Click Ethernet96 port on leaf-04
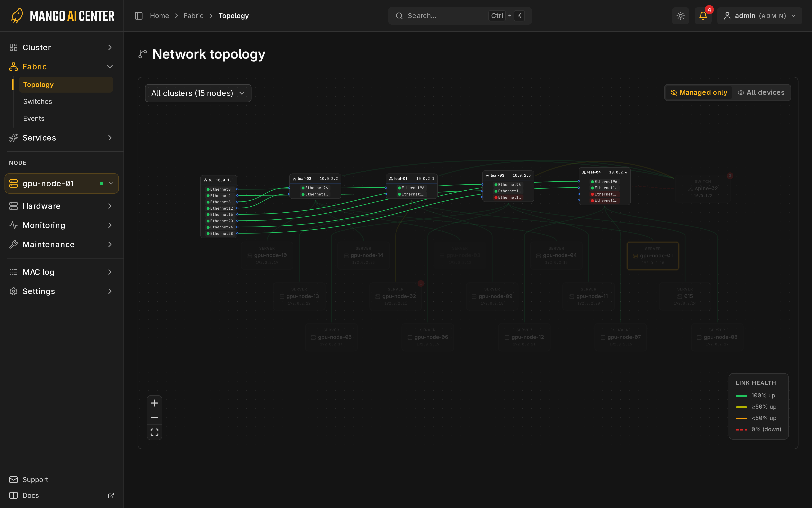The height and width of the screenshot is (508, 812). click(605, 182)
